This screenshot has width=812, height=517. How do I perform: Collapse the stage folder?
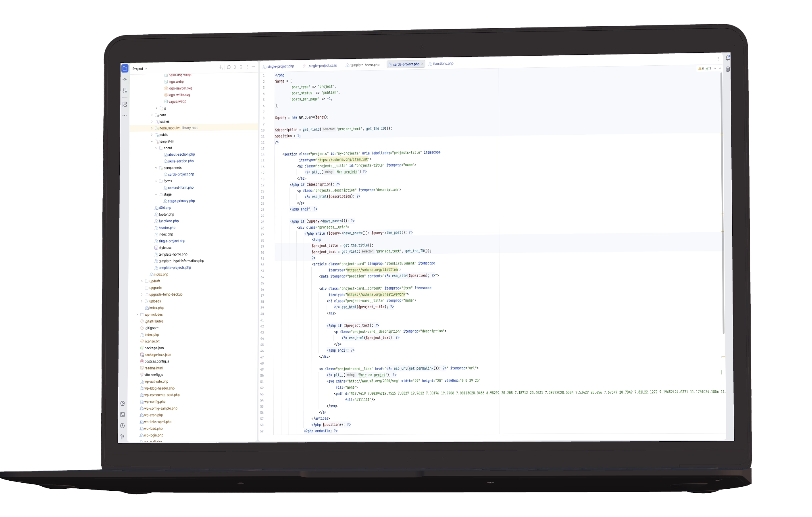156,194
